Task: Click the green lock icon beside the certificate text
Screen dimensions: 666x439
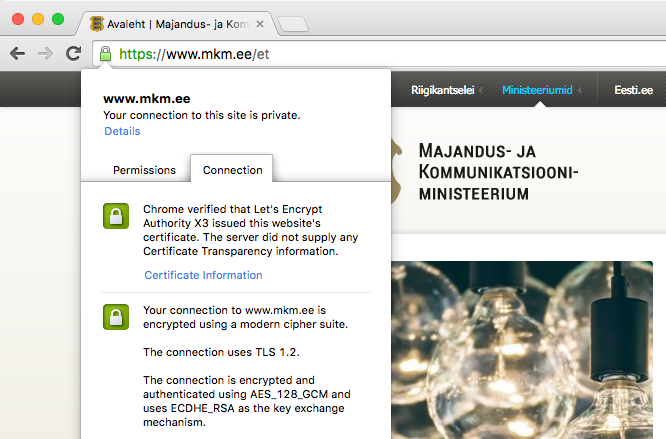Action: [116, 216]
